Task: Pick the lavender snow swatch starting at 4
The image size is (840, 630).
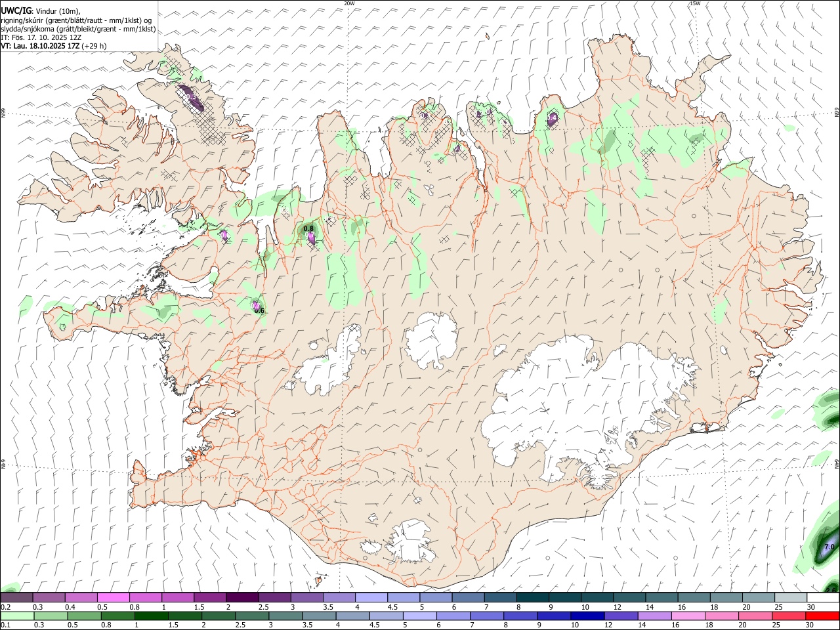Action: click(x=371, y=598)
